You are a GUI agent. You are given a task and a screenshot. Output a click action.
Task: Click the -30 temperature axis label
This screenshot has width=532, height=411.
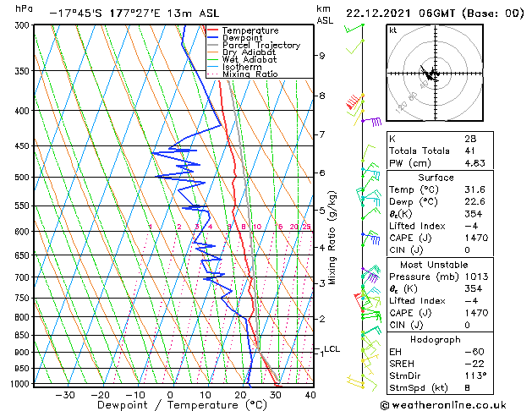65,395
